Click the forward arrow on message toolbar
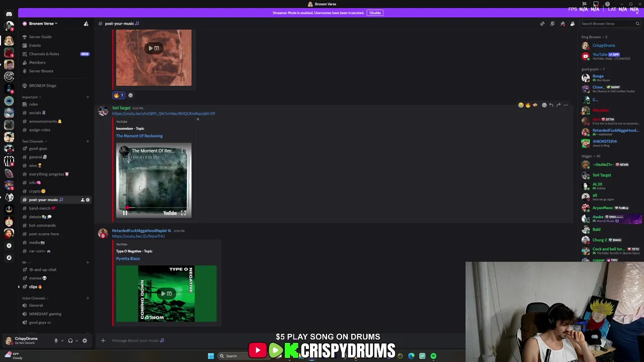 [x=558, y=105]
